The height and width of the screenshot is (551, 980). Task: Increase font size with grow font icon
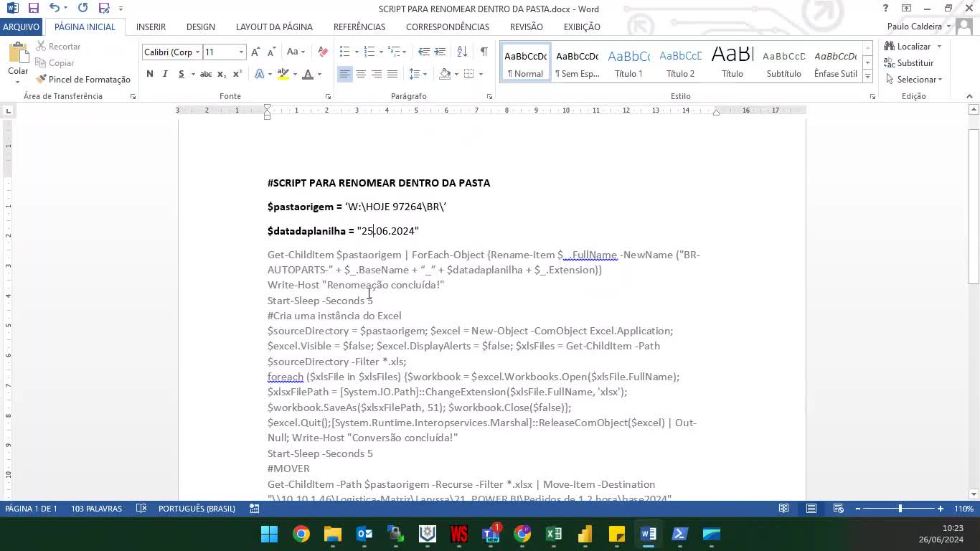[255, 52]
